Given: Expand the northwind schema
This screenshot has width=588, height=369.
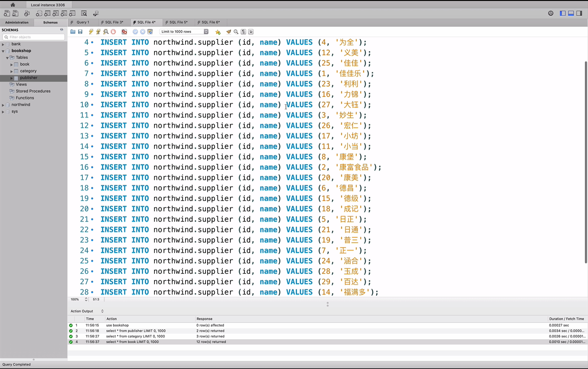Looking at the screenshot, I should [x=3, y=105].
